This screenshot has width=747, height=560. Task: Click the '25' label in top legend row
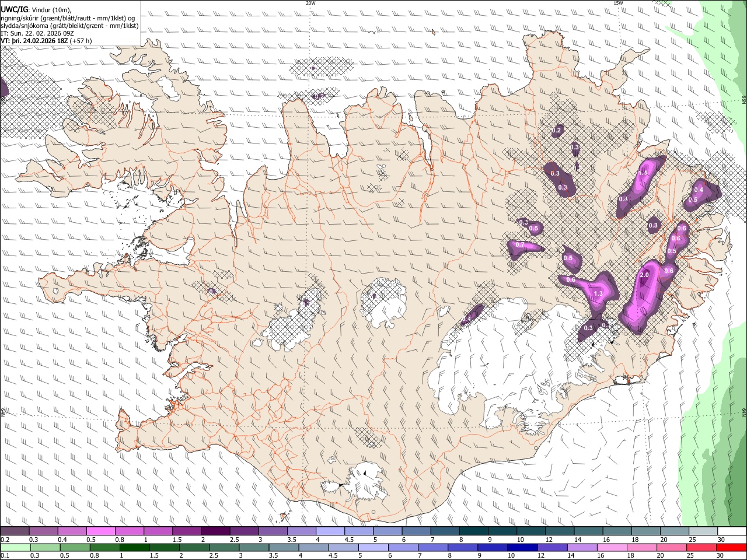[x=692, y=540]
